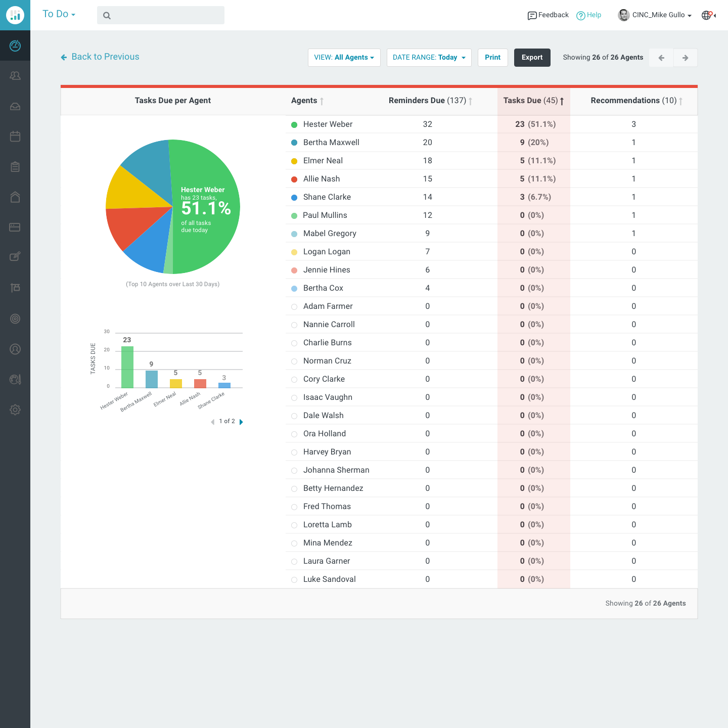Toggle Bertha Cox legend dot
This screenshot has width=728, height=728.
point(294,289)
